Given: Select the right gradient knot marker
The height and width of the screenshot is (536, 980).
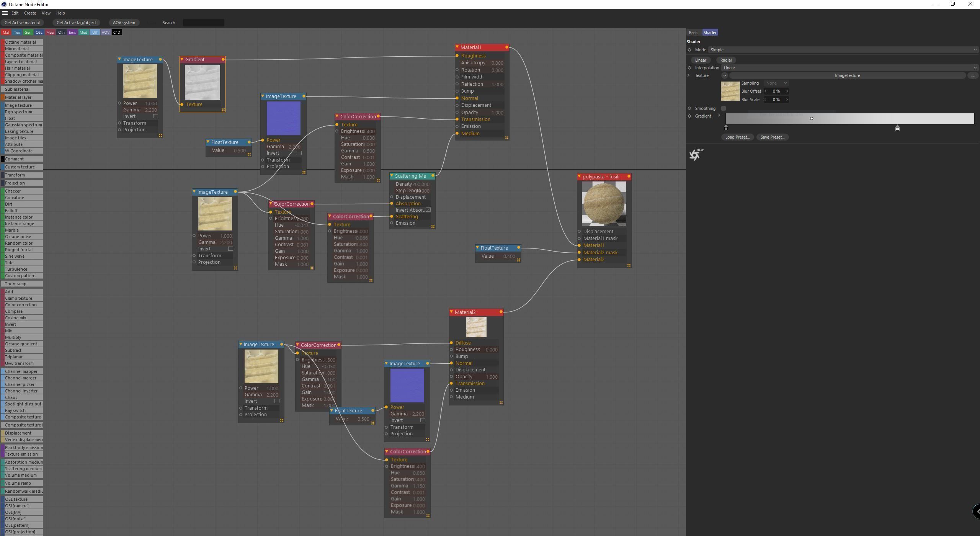Looking at the screenshot, I should pos(897,129).
